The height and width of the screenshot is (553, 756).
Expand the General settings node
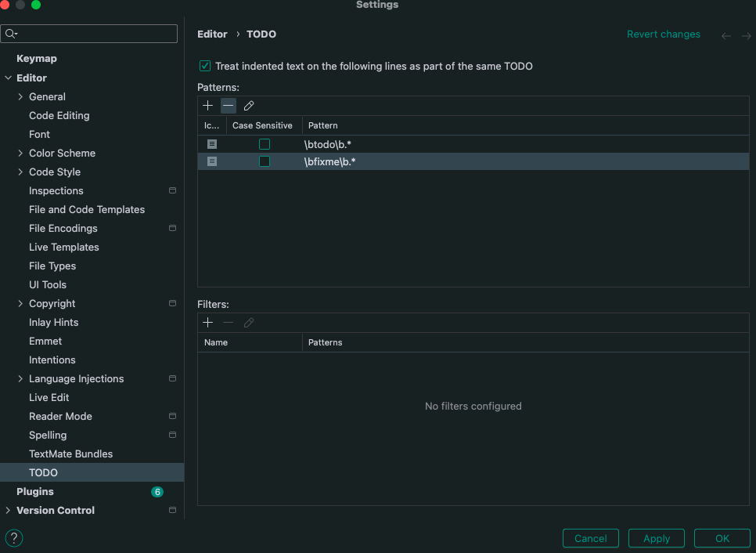click(20, 96)
